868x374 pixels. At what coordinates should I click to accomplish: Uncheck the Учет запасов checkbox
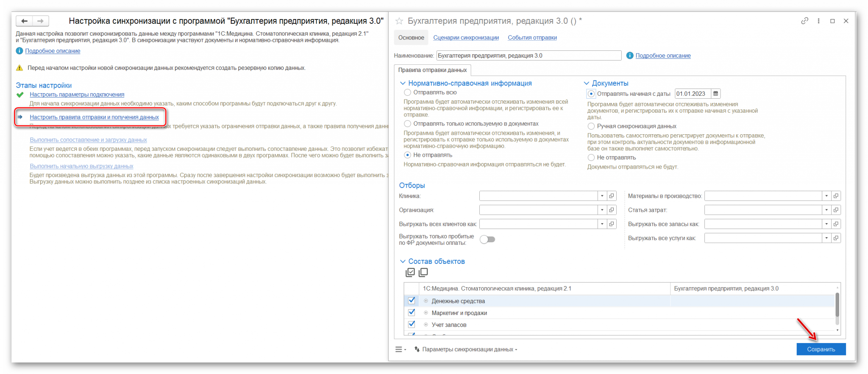411,324
